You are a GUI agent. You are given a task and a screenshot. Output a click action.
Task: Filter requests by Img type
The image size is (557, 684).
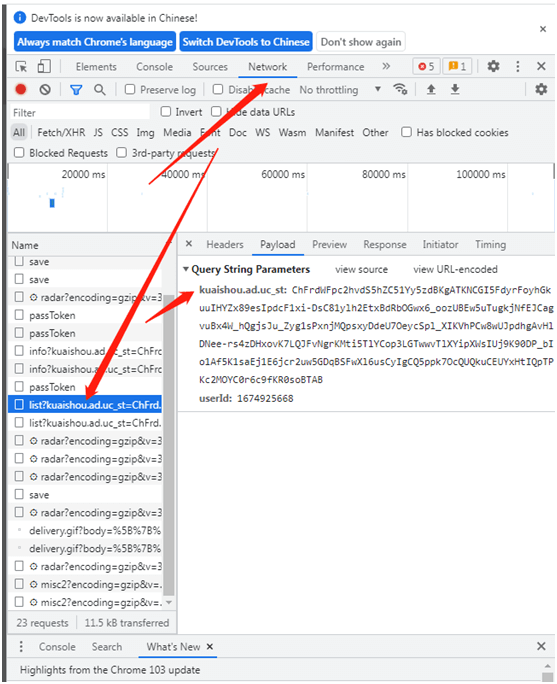[145, 133]
